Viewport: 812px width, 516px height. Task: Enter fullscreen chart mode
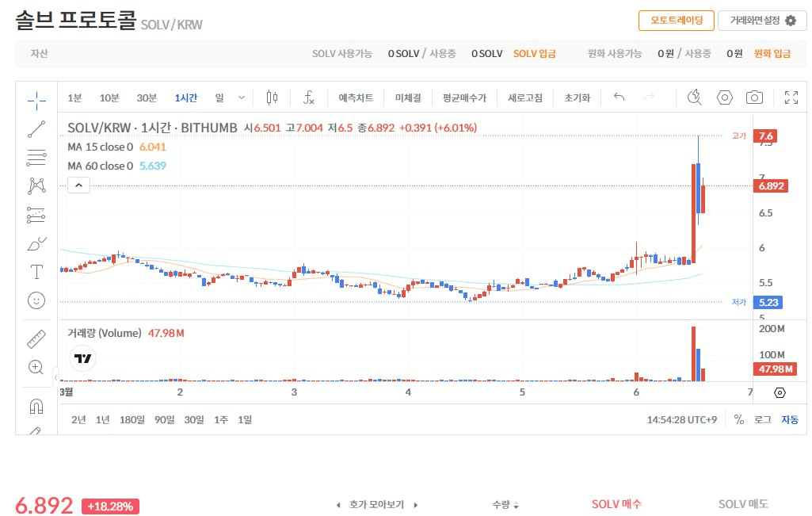[791, 97]
